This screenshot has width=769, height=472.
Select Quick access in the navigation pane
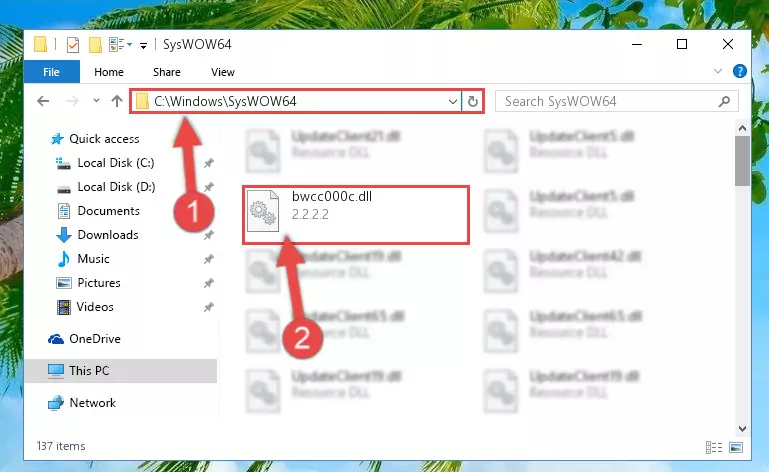[104, 139]
